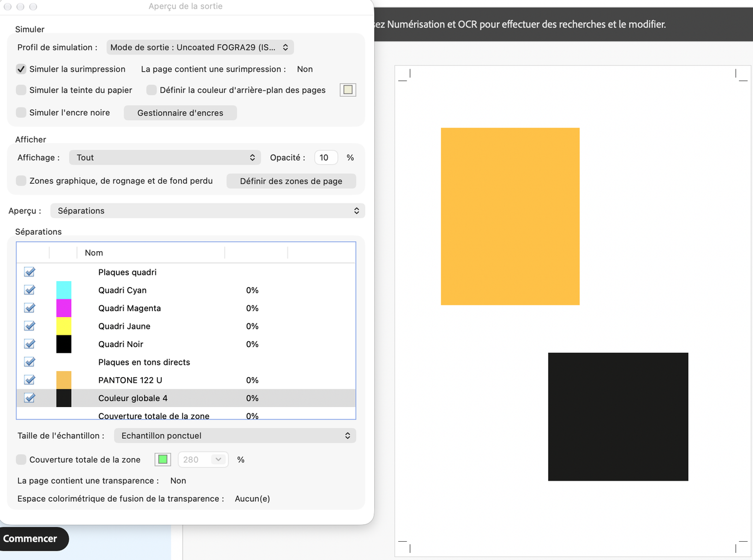Uncheck Simuler la surimpression checkbox

pos(21,69)
